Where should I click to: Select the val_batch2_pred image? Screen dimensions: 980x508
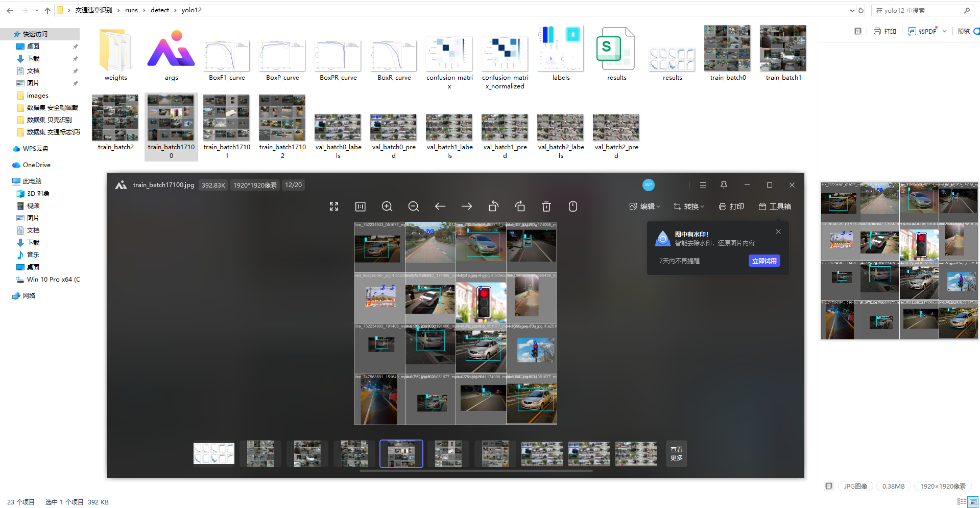pyautogui.click(x=616, y=136)
